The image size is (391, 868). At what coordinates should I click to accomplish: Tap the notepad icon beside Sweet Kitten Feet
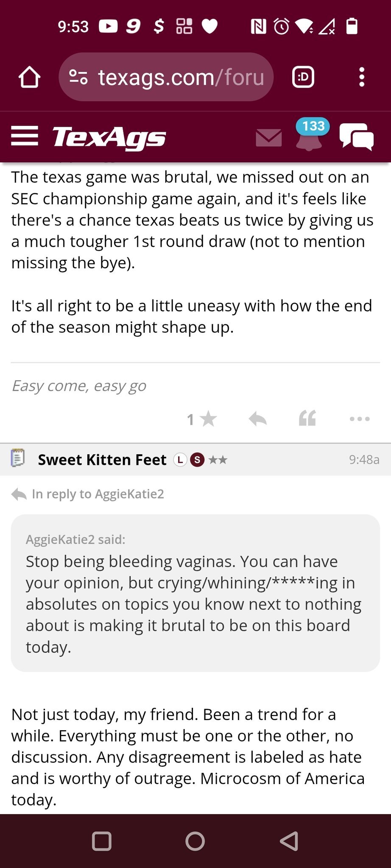18,458
